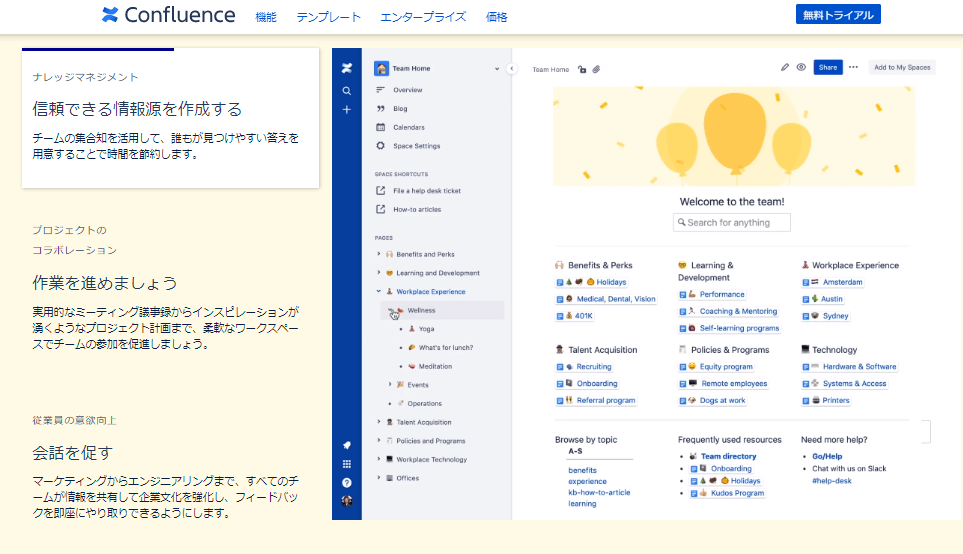Open the Performance page link
The width and height of the screenshot is (963, 554).
722,295
